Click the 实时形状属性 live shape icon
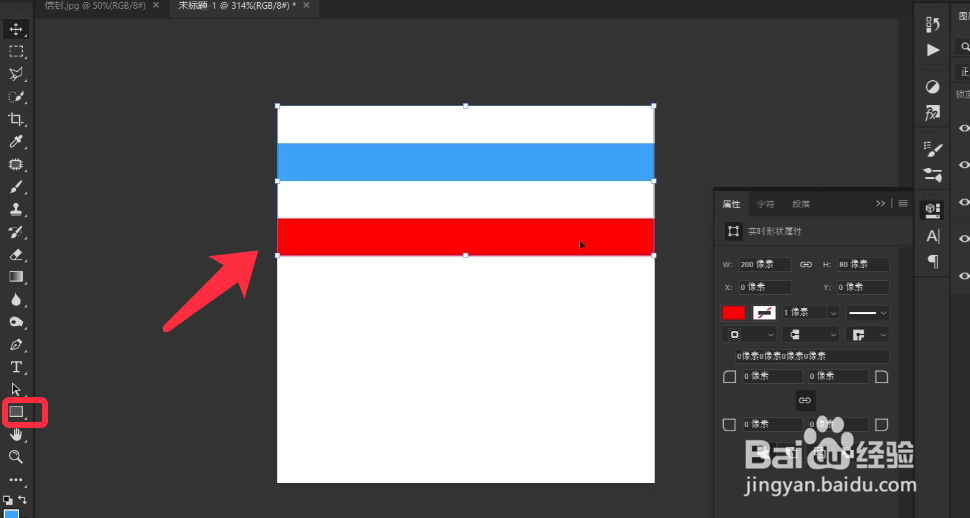Image resolution: width=970 pixels, height=518 pixels. click(x=733, y=231)
